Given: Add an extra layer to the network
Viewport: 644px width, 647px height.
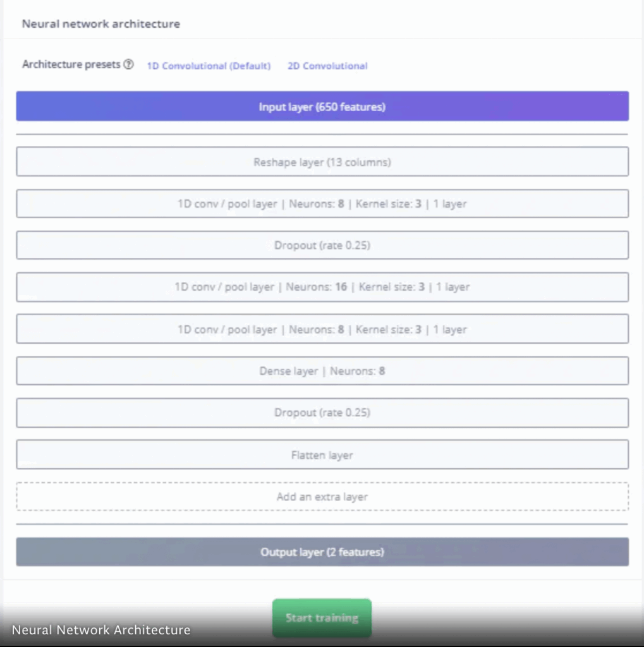Looking at the screenshot, I should tap(322, 497).
